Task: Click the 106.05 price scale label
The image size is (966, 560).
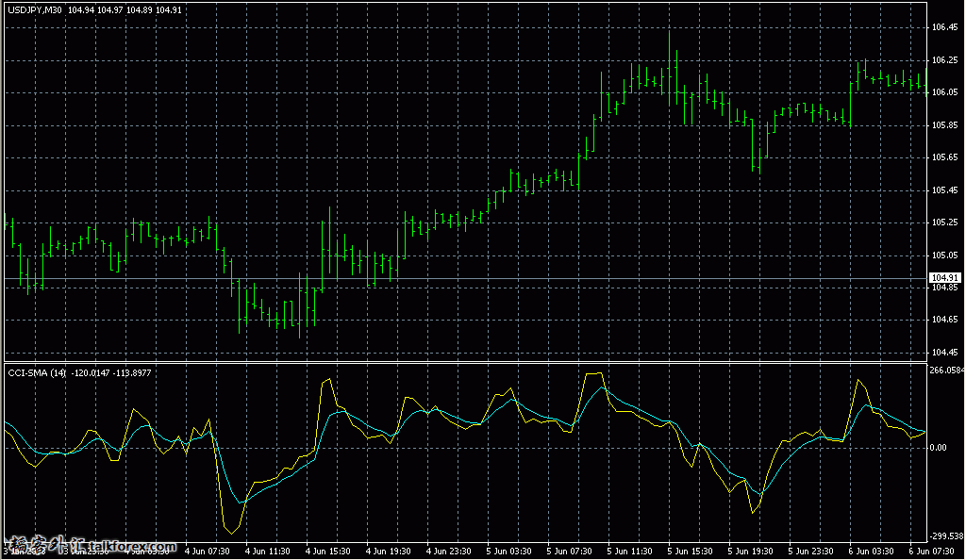Action: tap(944, 92)
